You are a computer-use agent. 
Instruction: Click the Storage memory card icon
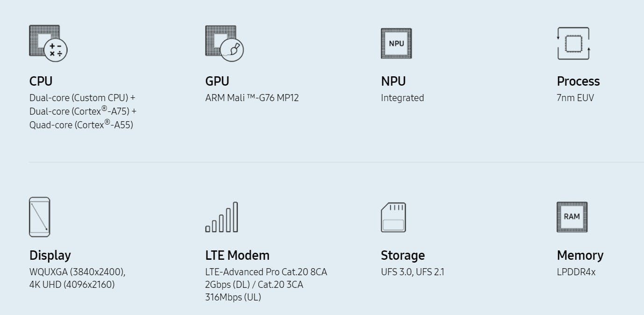click(x=394, y=217)
